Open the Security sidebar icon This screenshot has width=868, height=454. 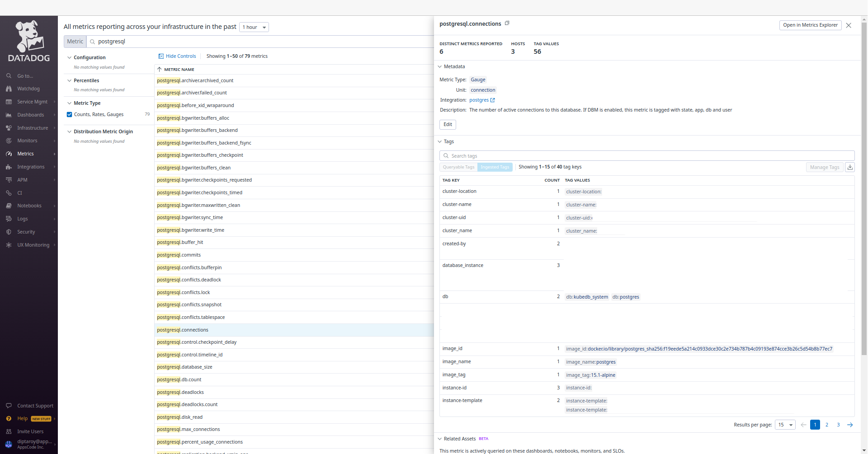9,232
